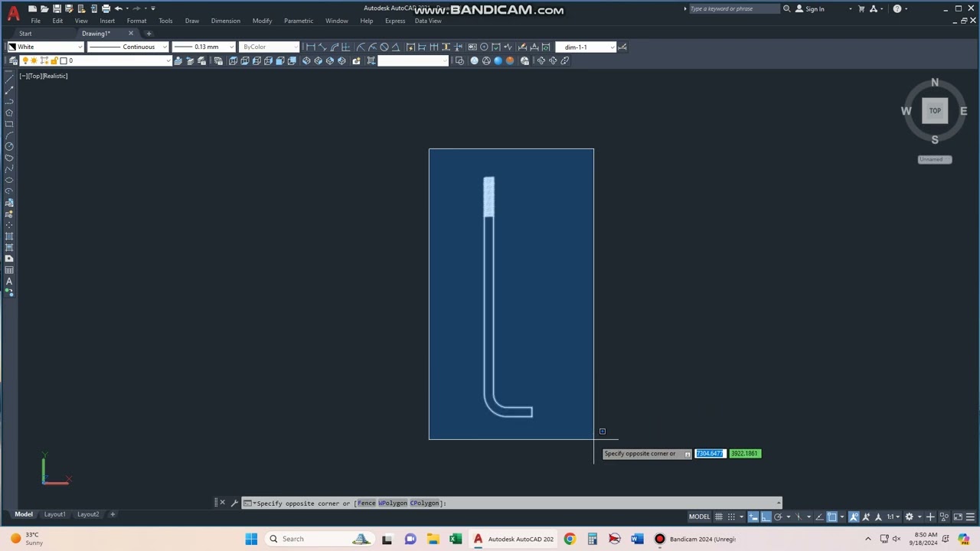Select the Angular dimension tool
Viewport: 980px width, 551px height.
(396, 47)
